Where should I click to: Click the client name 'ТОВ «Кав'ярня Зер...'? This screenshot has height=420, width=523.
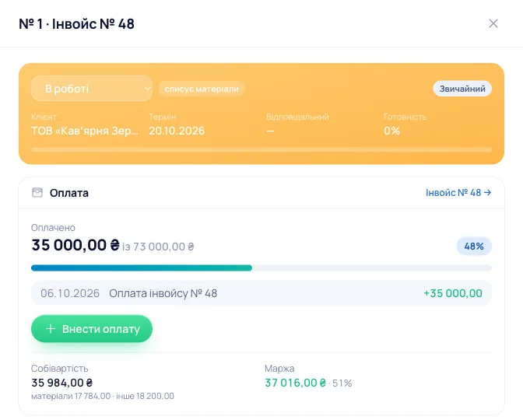85,131
